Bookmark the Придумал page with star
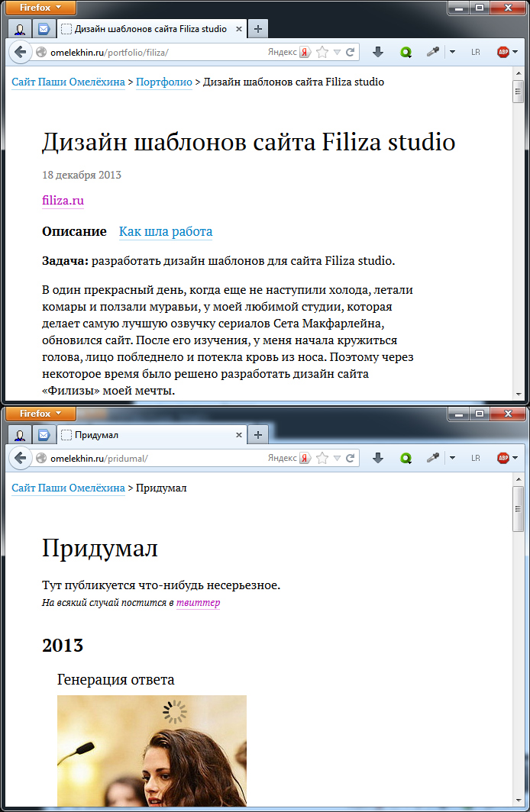 tap(322, 458)
